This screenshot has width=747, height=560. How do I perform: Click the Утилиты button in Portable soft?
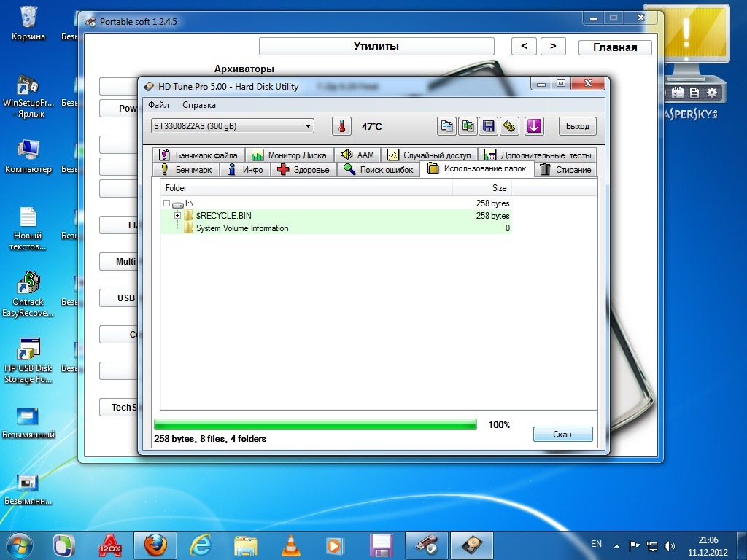[376, 46]
